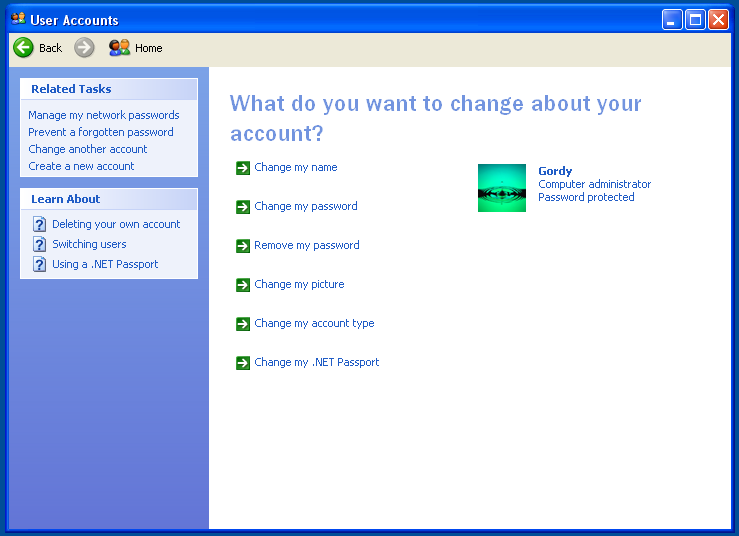Click the Back text label in toolbar

pos(50,48)
